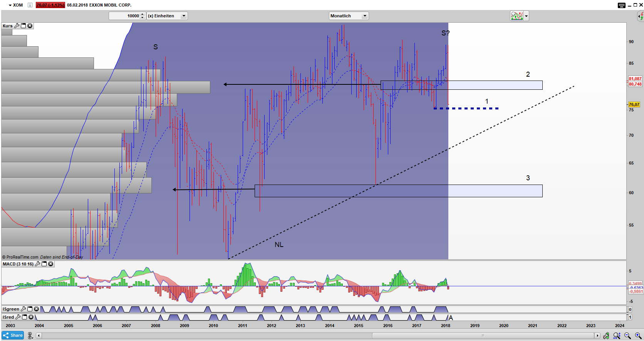Screen dimensions: 644x341
Task: Open the Kurs panel wrench settings
Action: 17,26
